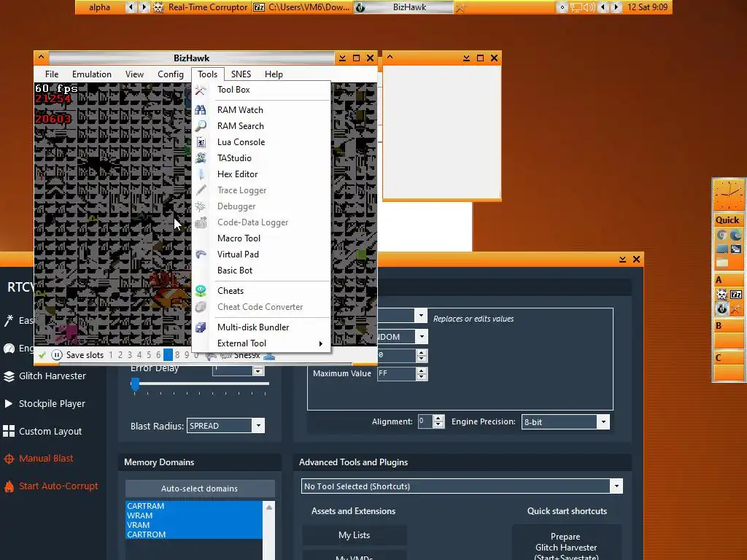This screenshot has width=747, height=560.
Task: Click the My Lists button
Action: click(x=354, y=535)
